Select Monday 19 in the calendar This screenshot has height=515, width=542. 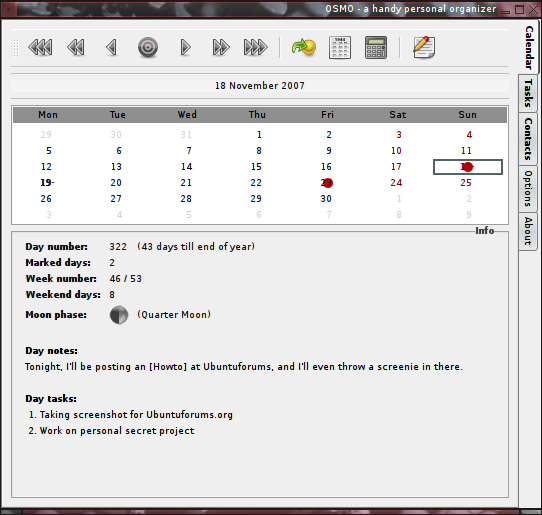47,182
